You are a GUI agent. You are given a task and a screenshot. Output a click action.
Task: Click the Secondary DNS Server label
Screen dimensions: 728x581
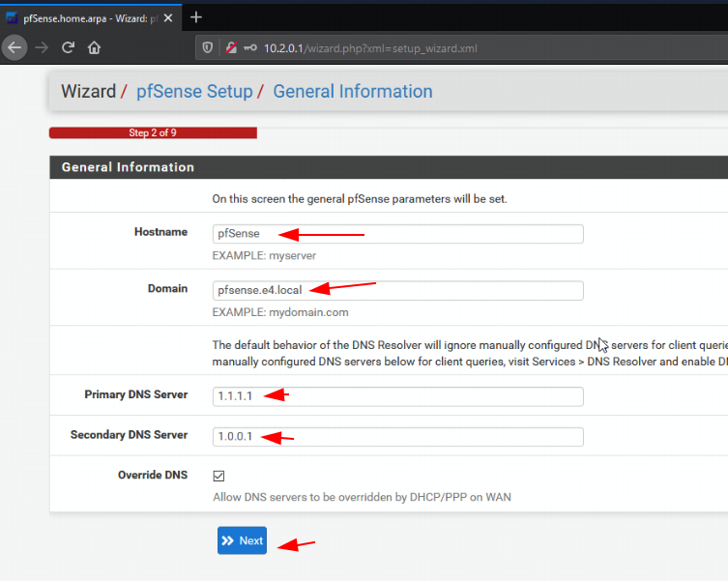[x=129, y=435]
